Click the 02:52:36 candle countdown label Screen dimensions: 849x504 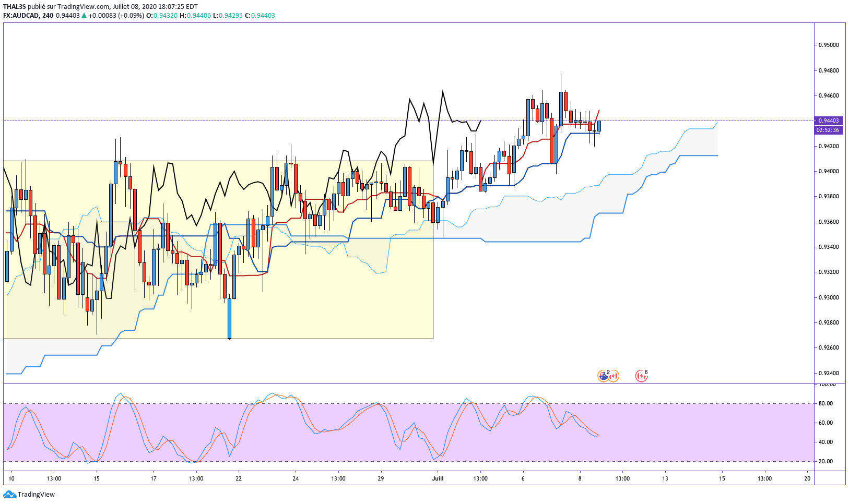point(829,130)
